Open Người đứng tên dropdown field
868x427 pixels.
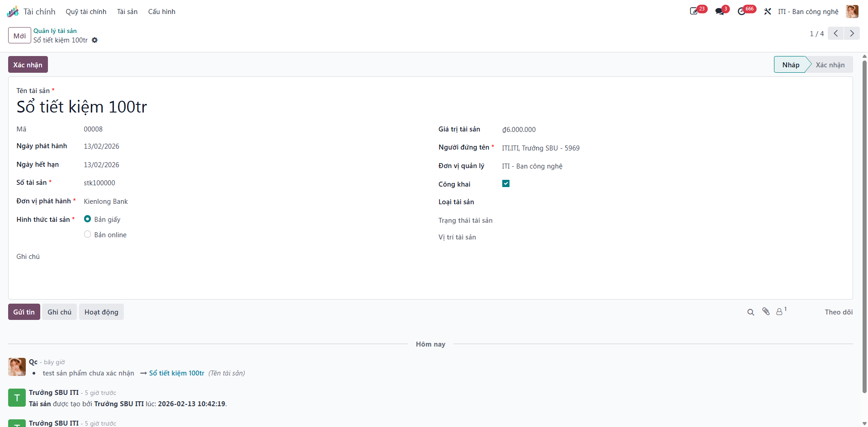coord(541,148)
